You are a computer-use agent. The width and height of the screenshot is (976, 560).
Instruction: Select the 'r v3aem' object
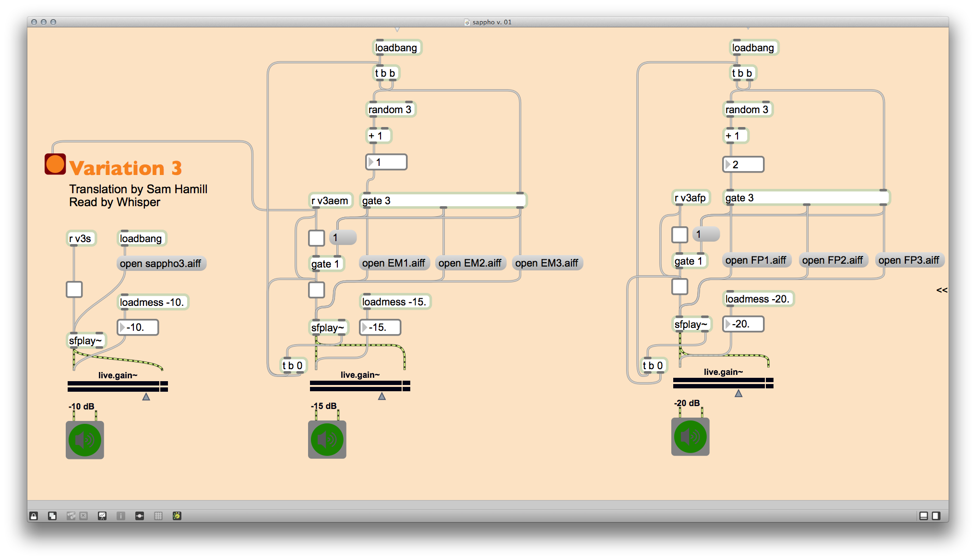click(330, 201)
